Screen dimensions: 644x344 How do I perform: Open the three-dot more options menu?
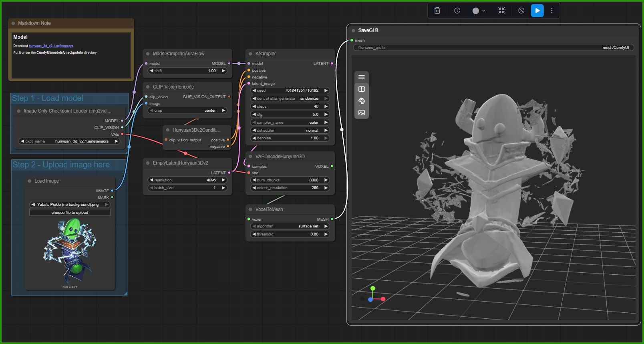click(551, 11)
